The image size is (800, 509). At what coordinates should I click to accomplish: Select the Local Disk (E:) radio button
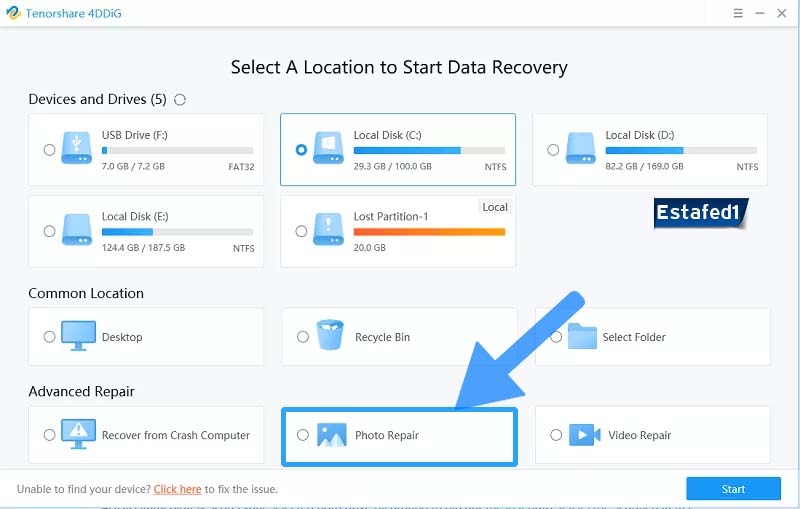click(49, 231)
